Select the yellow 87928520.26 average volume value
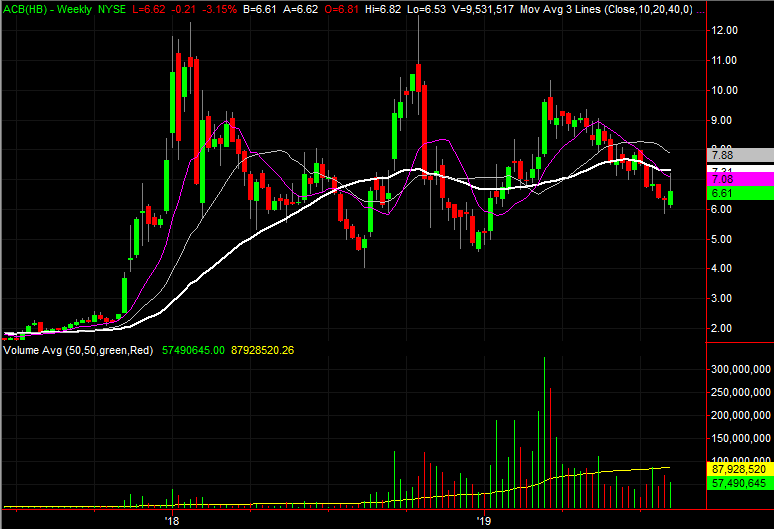 262,350
